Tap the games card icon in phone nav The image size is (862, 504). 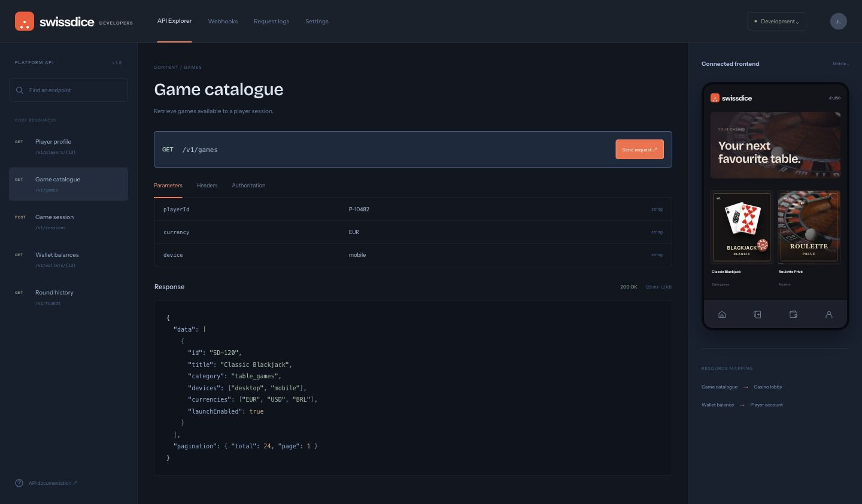point(757,314)
